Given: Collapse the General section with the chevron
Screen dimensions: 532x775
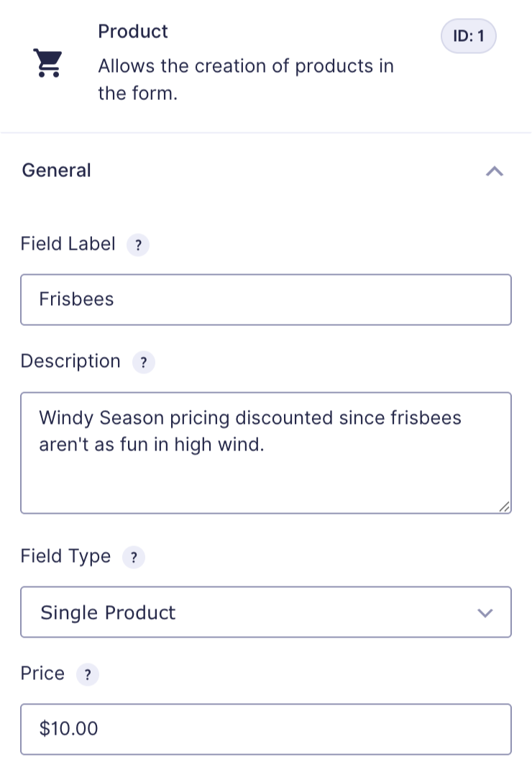Looking at the screenshot, I should 495,171.
